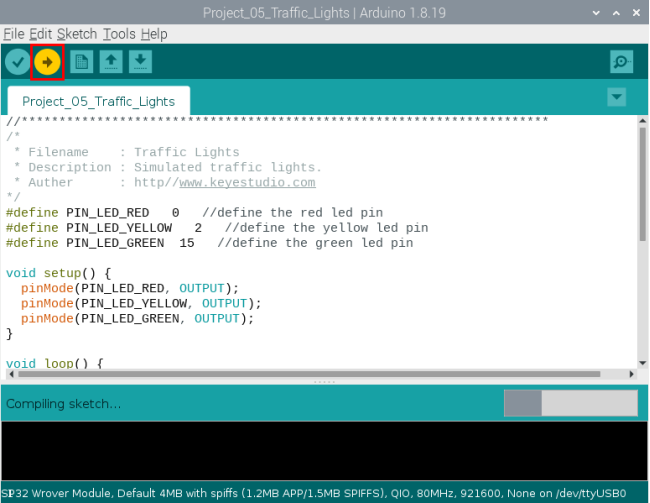Create a new sketch with the New icon
The image size is (650, 503).
click(x=81, y=62)
